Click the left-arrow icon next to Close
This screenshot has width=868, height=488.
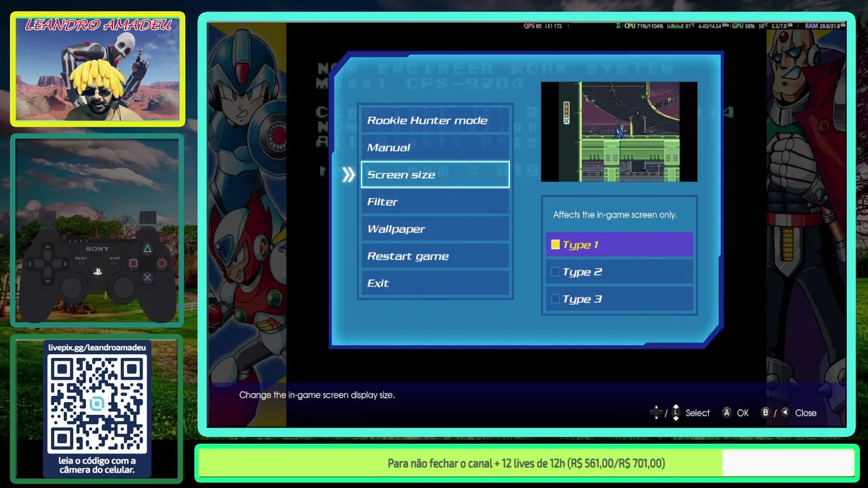click(x=785, y=412)
